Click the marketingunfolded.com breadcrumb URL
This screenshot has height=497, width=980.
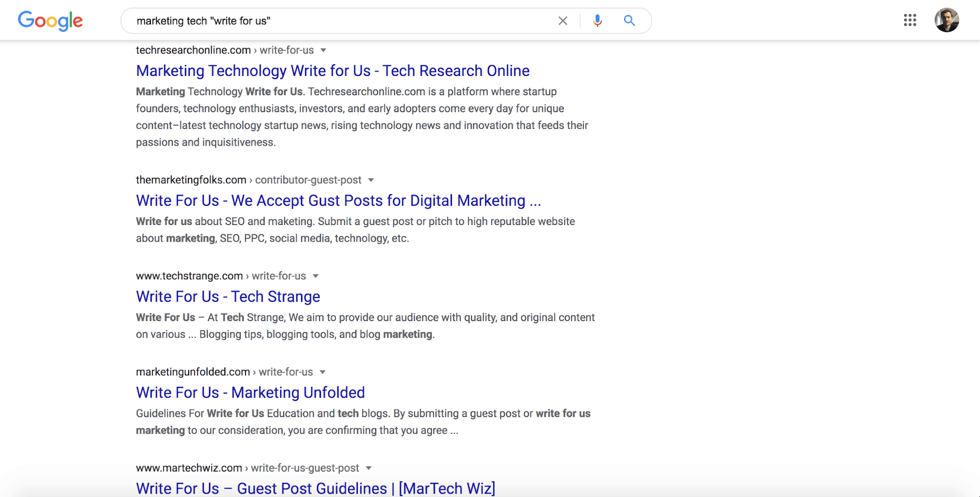tap(224, 372)
